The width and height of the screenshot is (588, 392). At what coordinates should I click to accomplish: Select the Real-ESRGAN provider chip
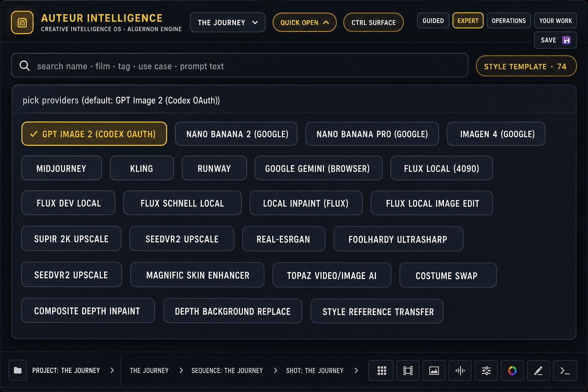(284, 238)
